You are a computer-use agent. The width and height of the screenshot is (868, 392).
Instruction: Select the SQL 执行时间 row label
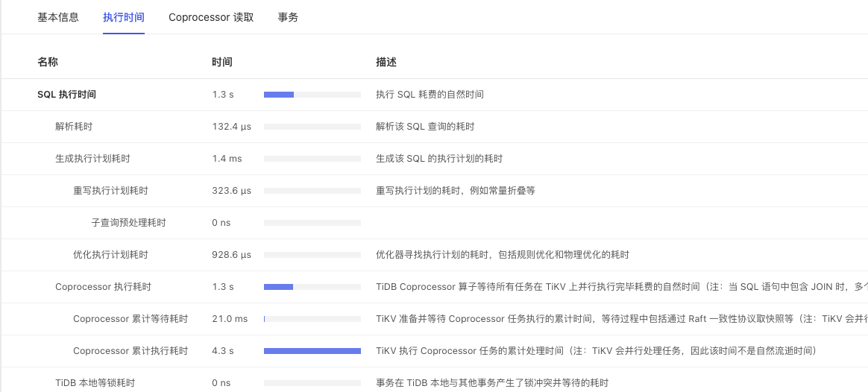tap(67, 95)
